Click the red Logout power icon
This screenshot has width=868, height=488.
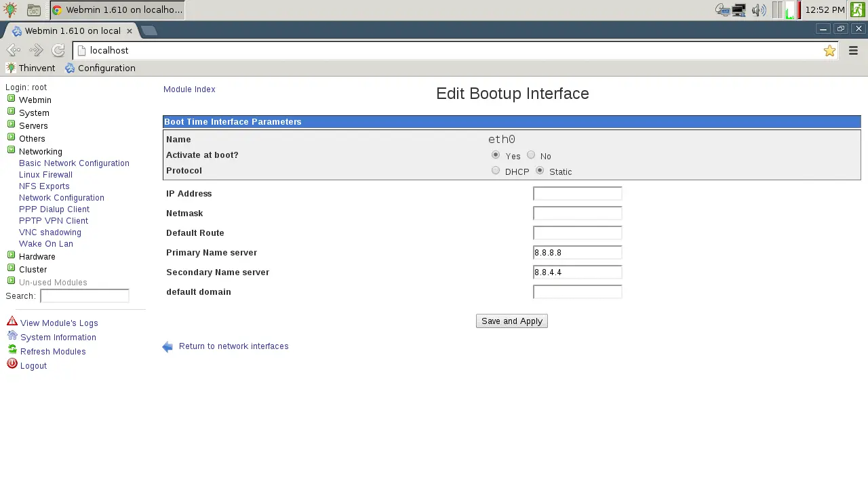[x=12, y=364]
